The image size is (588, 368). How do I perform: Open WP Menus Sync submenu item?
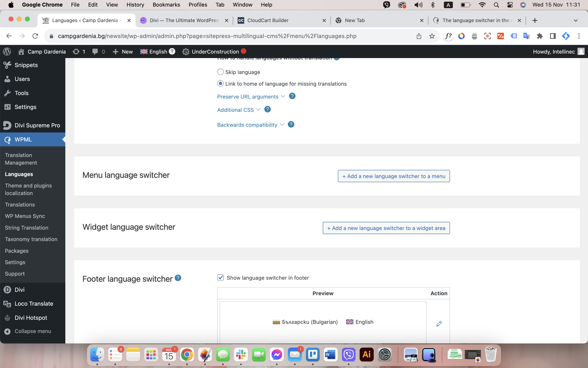pos(25,216)
